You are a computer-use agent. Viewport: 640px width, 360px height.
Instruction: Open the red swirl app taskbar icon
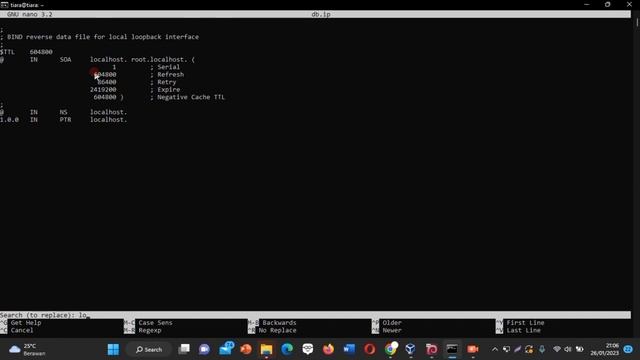[431, 349]
